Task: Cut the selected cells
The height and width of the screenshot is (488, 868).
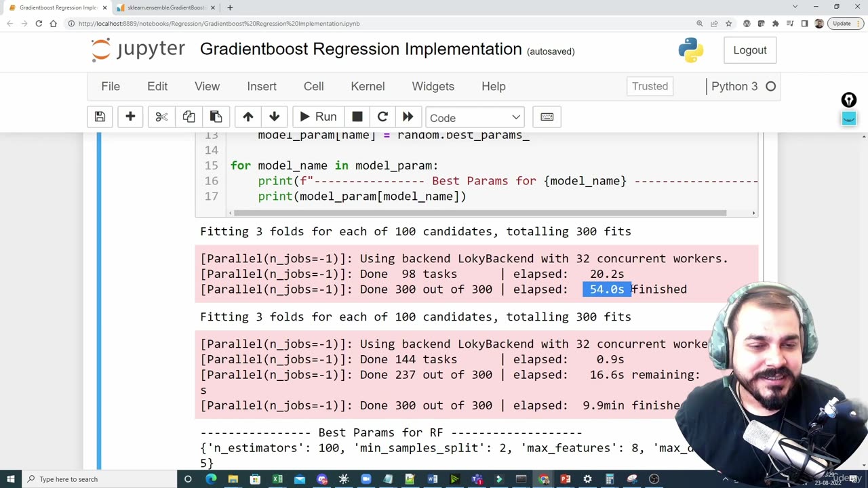Action: pos(161,117)
